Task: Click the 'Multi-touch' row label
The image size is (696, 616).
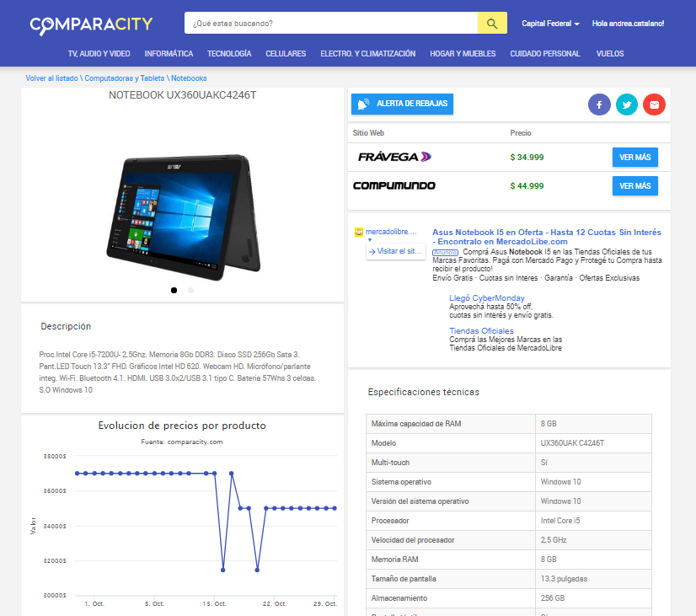Action: 390,463
